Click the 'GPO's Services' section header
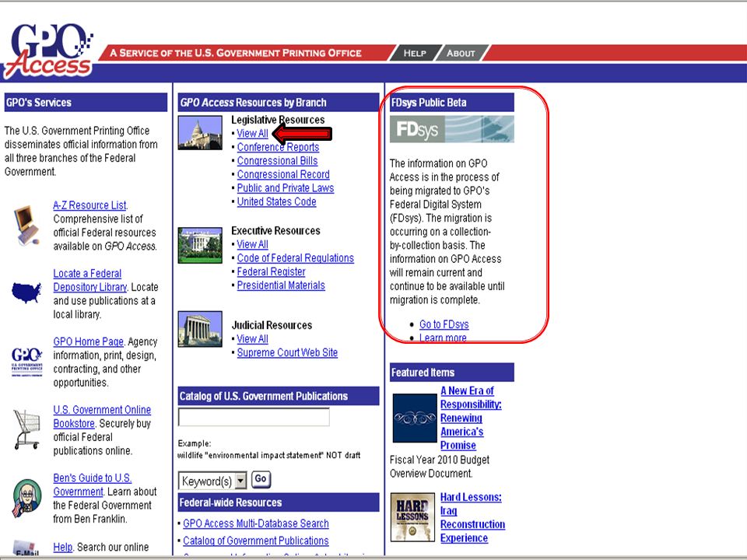The width and height of the screenshot is (747, 560). (86, 103)
